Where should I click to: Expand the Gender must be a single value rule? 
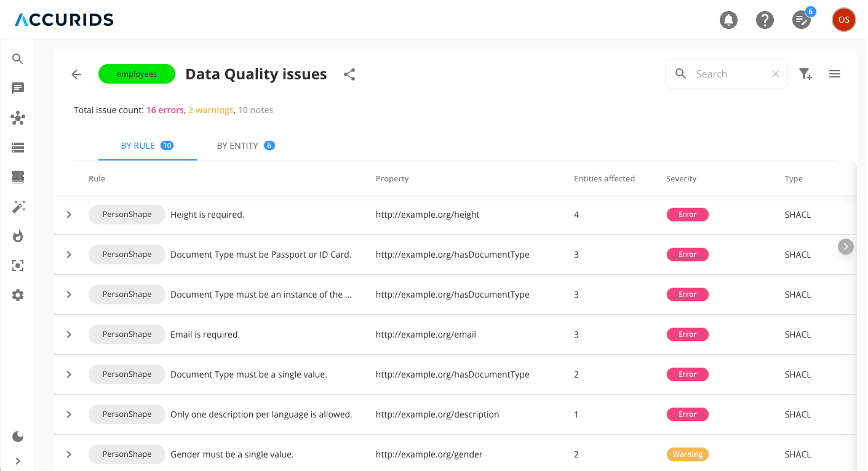(x=68, y=454)
